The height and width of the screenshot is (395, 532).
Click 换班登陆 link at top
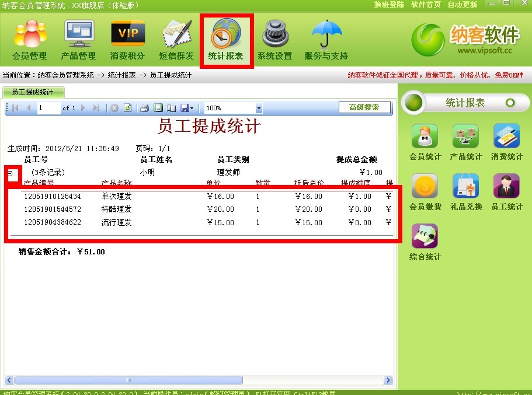pos(389,4)
